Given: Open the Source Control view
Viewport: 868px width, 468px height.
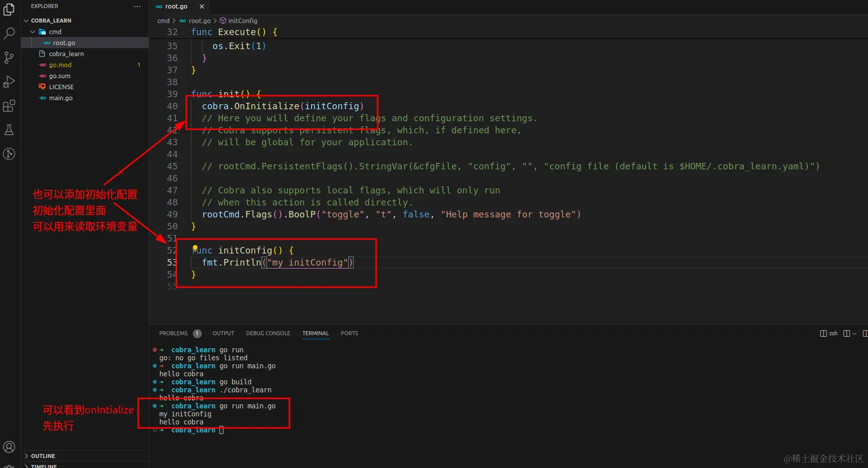Looking at the screenshot, I should pos(9,58).
